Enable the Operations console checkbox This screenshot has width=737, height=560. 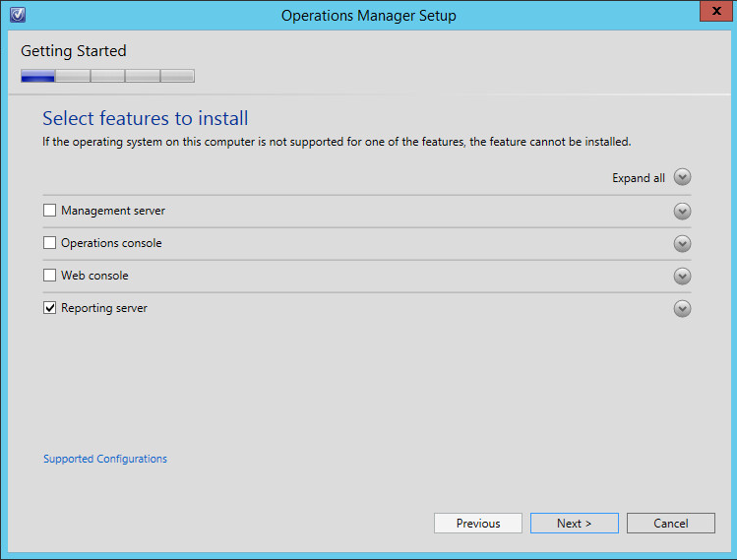[x=49, y=243]
